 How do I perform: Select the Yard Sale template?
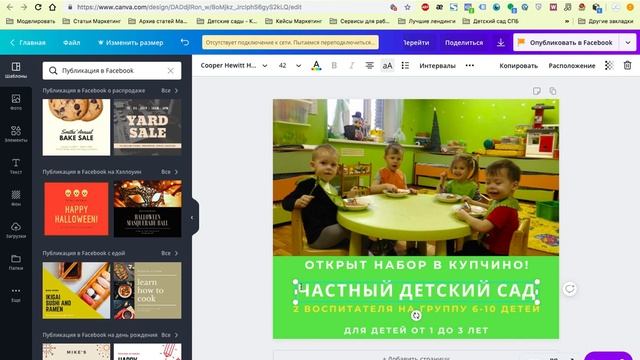click(147, 127)
